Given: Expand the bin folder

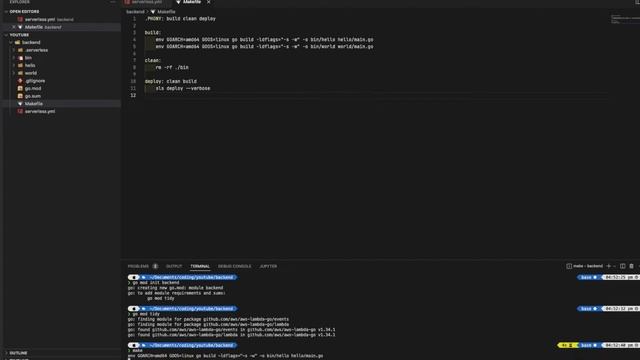Looking at the screenshot, I should click(x=28, y=58).
